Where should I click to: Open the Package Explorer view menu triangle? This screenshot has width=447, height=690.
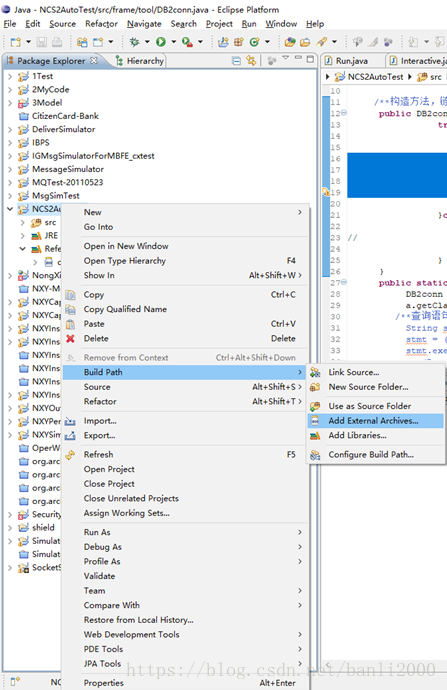pos(286,58)
